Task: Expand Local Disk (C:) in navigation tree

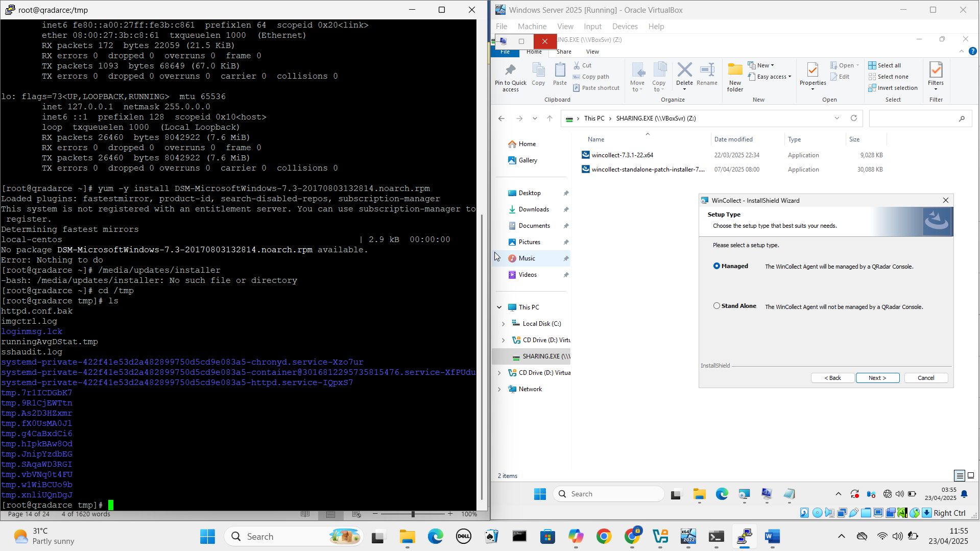Action: (504, 324)
